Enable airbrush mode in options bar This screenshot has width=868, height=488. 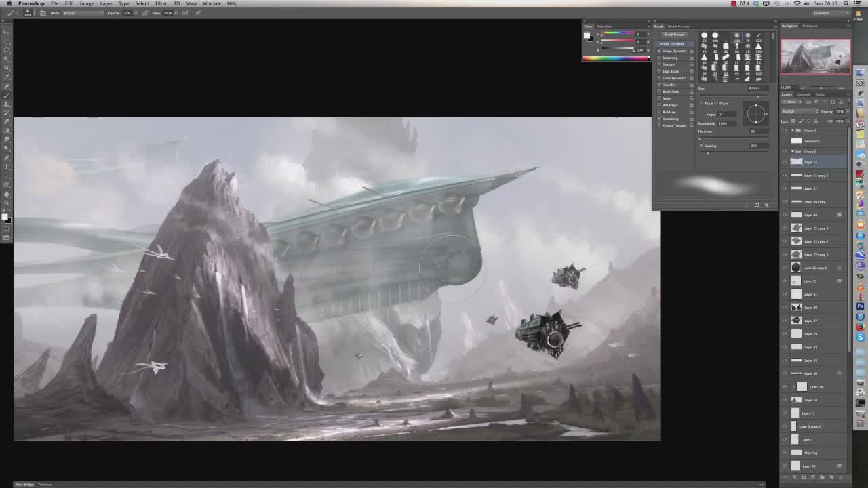pyautogui.click(x=184, y=13)
